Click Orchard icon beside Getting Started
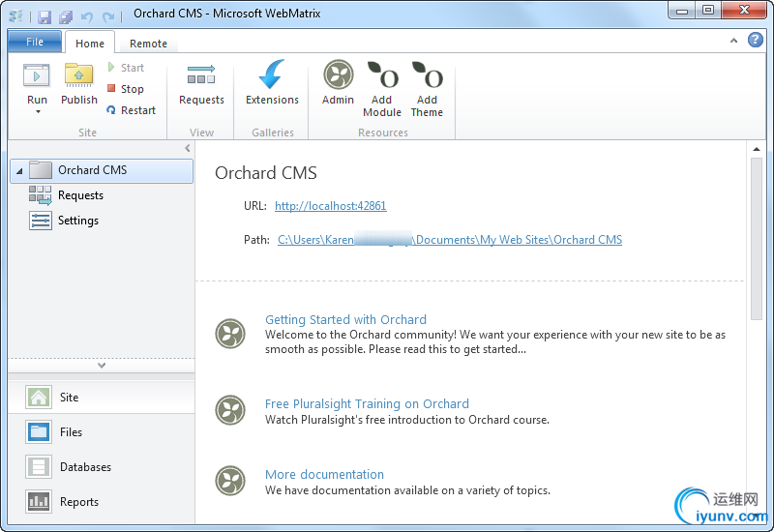The image size is (774, 532). pyautogui.click(x=230, y=334)
